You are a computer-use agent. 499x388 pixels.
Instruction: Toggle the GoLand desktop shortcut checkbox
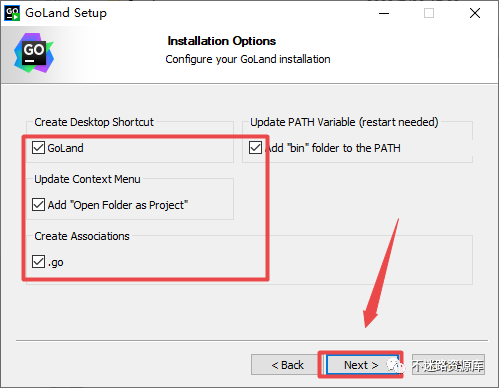coord(38,148)
